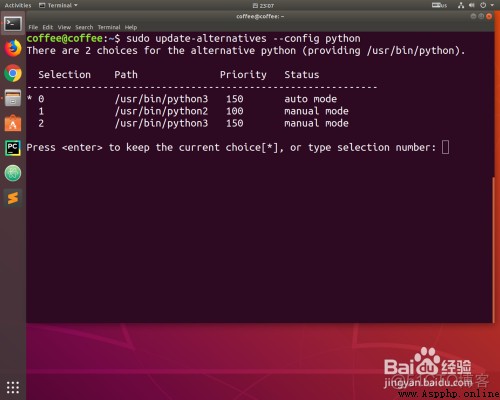This screenshot has height=400, width=500.
Task: Open the Help menu
Action: [131, 27]
